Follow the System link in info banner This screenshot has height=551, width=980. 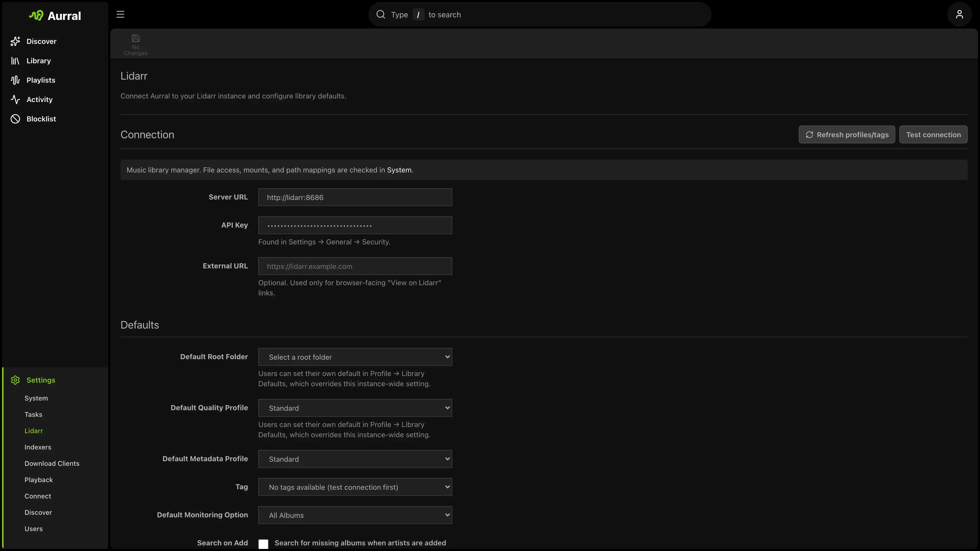[x=399, y=170]
